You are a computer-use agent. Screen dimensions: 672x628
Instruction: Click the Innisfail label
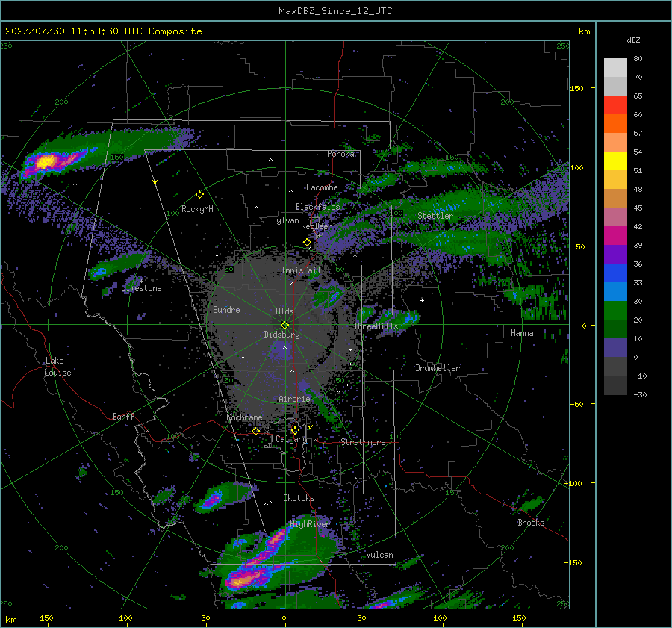point(301,270)
